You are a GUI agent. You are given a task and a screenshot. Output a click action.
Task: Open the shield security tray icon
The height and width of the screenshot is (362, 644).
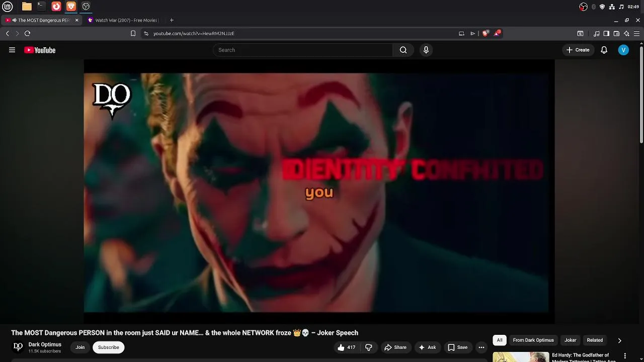pyautogui.click(x=602, y=7)
